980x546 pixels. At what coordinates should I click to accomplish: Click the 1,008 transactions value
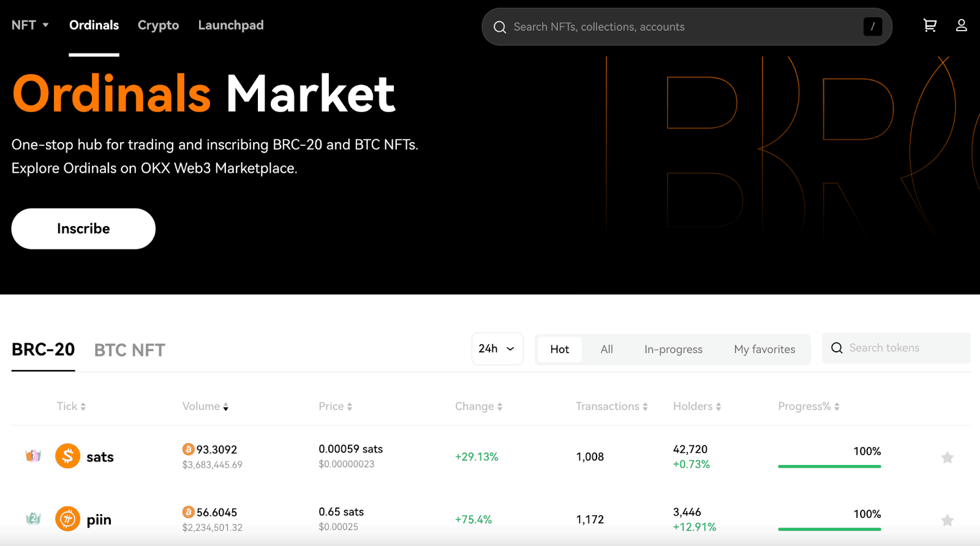[x=590, y=457]
